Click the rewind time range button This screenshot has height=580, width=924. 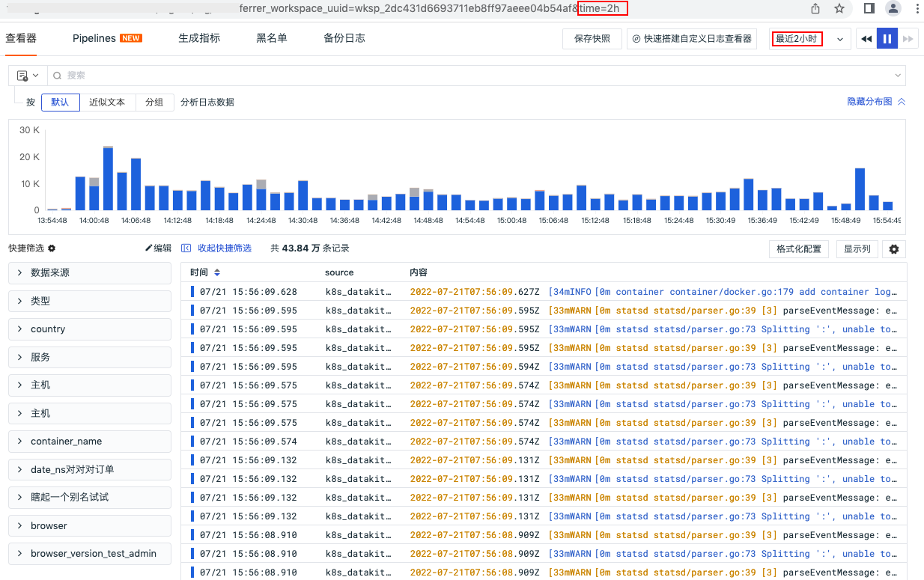(x=866, y=39)
